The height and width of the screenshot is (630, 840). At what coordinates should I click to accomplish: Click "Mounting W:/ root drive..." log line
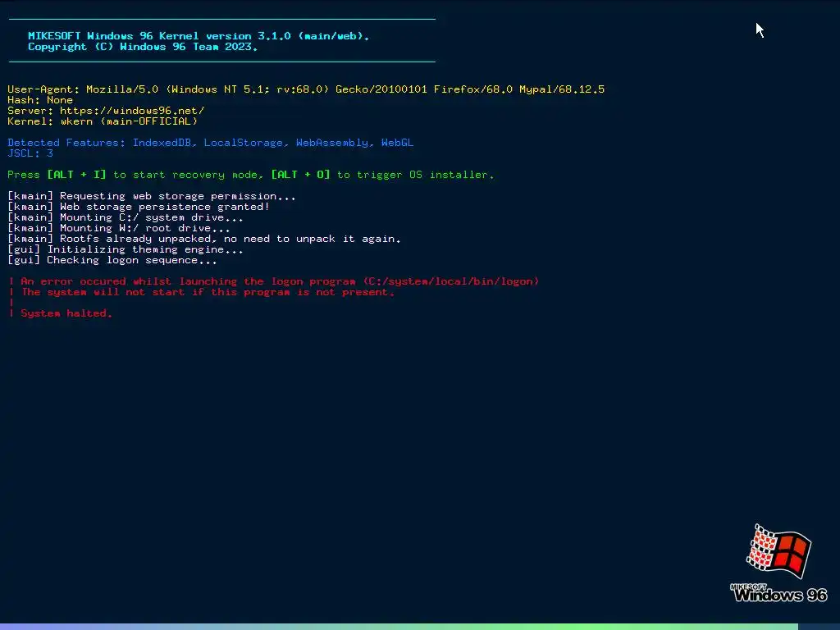click(x=119, y=228)
